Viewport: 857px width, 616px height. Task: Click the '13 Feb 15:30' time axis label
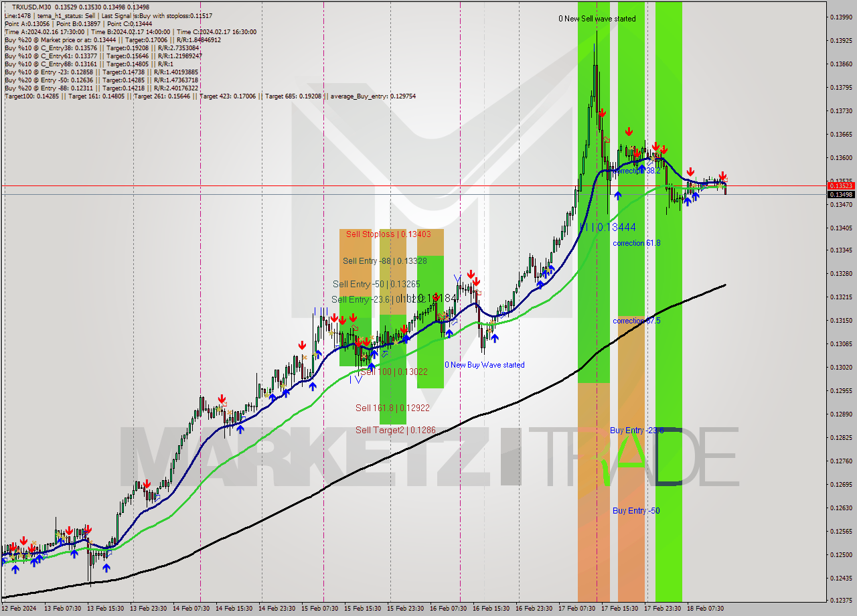(104, 609)
